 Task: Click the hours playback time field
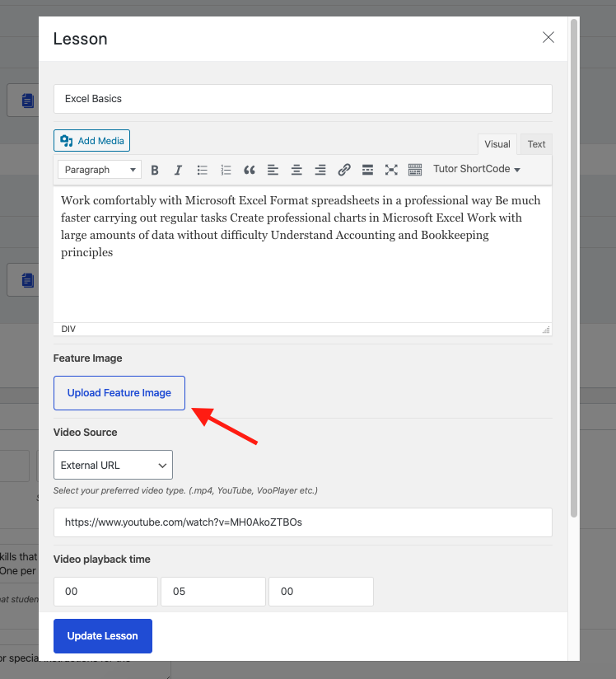pos(105,592)
